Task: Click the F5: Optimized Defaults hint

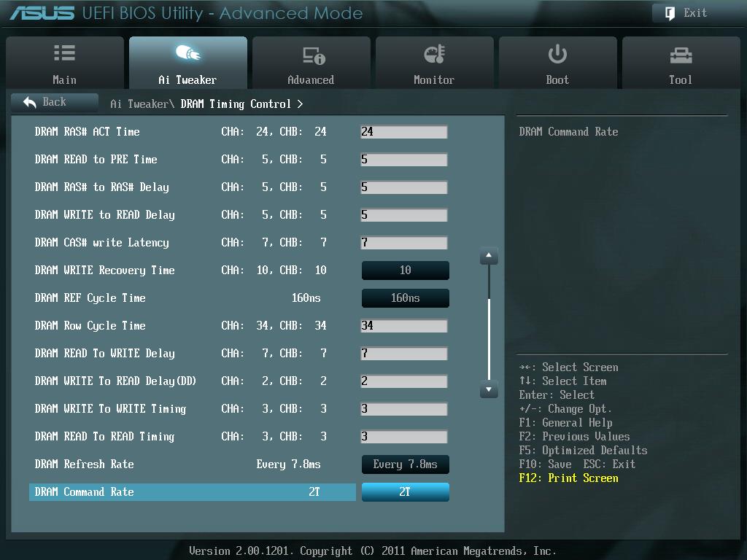Action: (x=583, y=451)
